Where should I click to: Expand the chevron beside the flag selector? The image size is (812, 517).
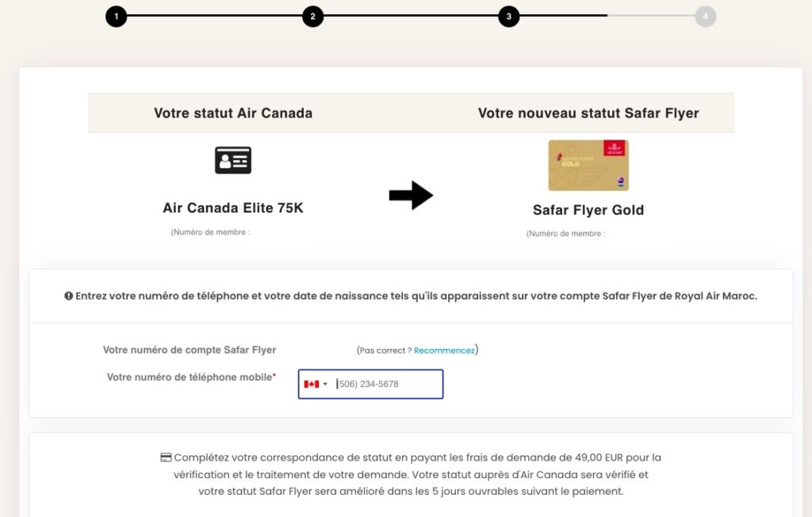(x=324, y=384)
